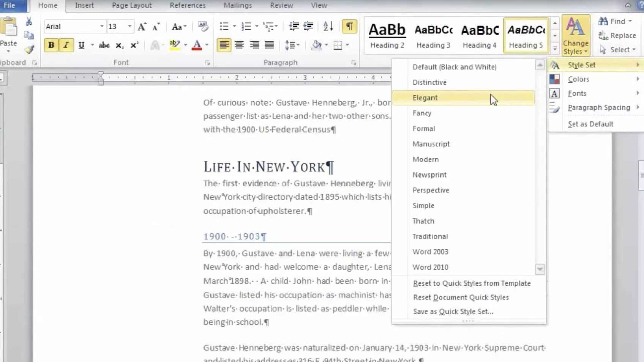Image resolution: width=644 pixels, height=362 pixels.
Task: Open the font size dropdown
Action: pos(129,26)
